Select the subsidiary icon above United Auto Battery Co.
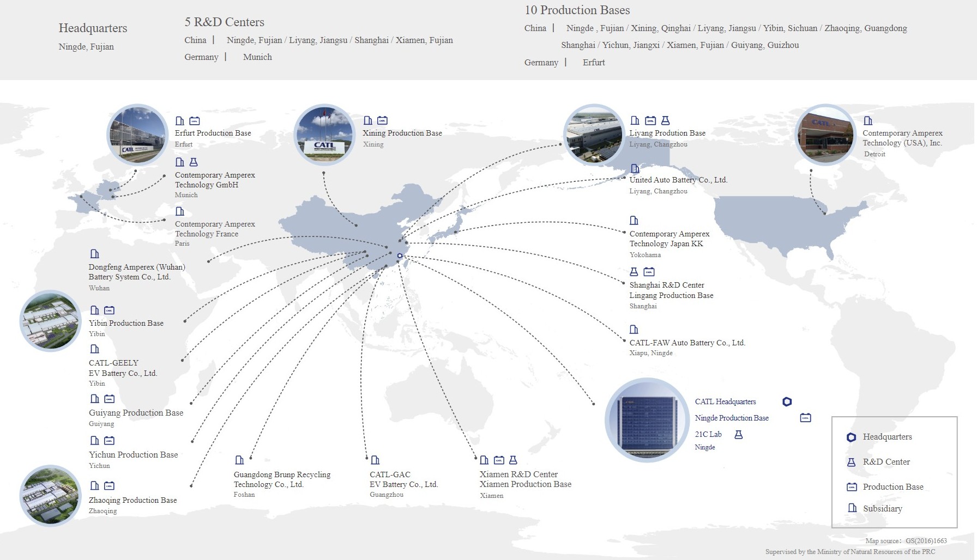Viewport: 977px width, 560px height. click(635, 169)
